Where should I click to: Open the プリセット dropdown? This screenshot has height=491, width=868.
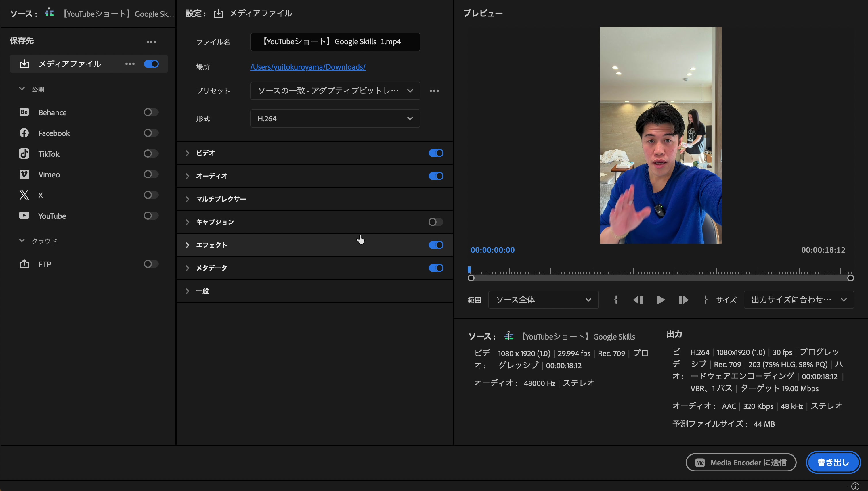[x=335, y=91]
